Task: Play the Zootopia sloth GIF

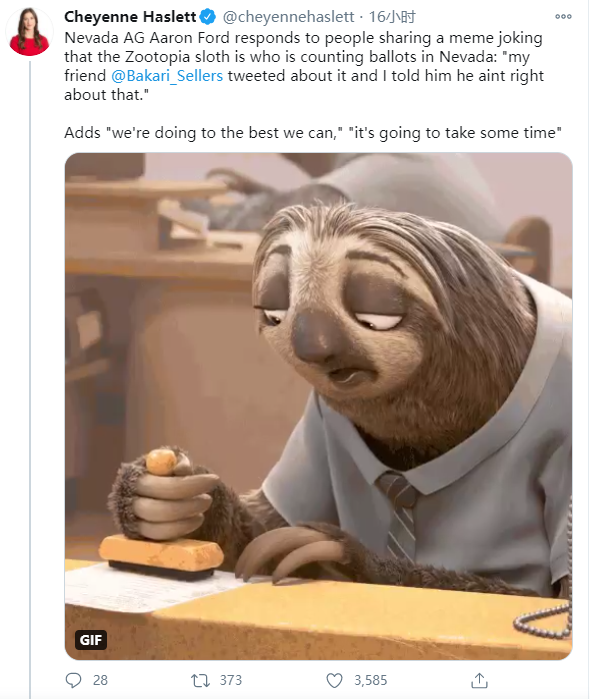Action: (x=318, y=406)
